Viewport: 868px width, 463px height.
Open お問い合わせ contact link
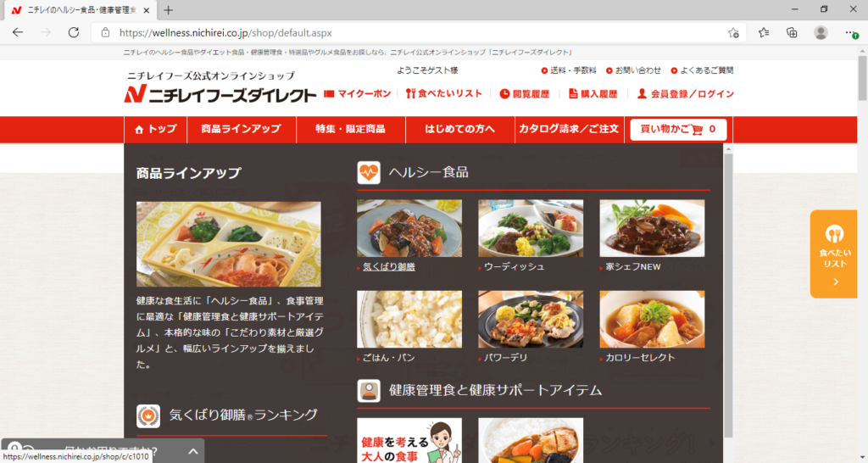[x=633, y=70]
